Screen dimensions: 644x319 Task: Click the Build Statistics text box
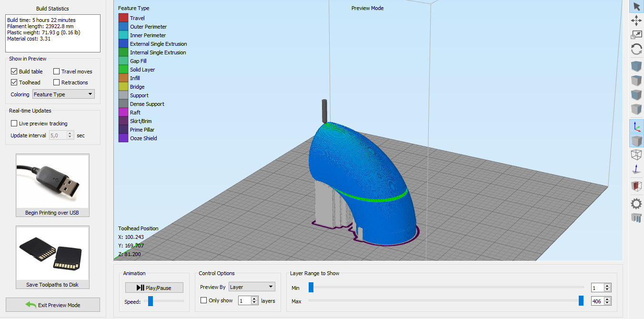pyautogui.click(x=53, y=33)
